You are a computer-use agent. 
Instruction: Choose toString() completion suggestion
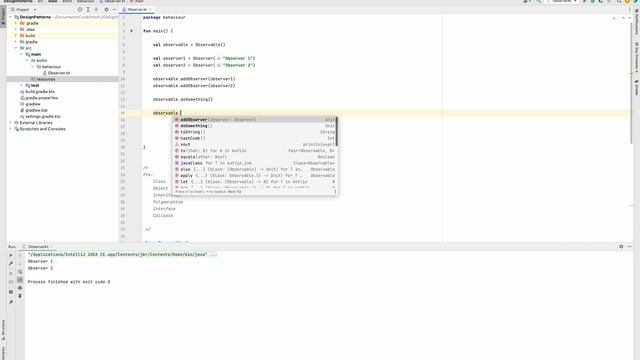(x=255, y=132)
